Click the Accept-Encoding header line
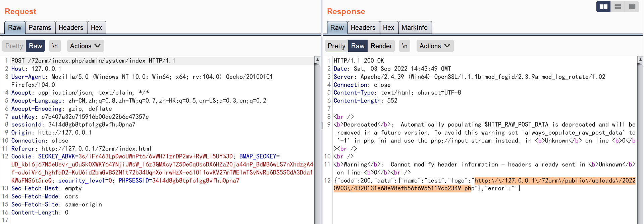Viewport: 644px width, 224px height. [62, 109]
